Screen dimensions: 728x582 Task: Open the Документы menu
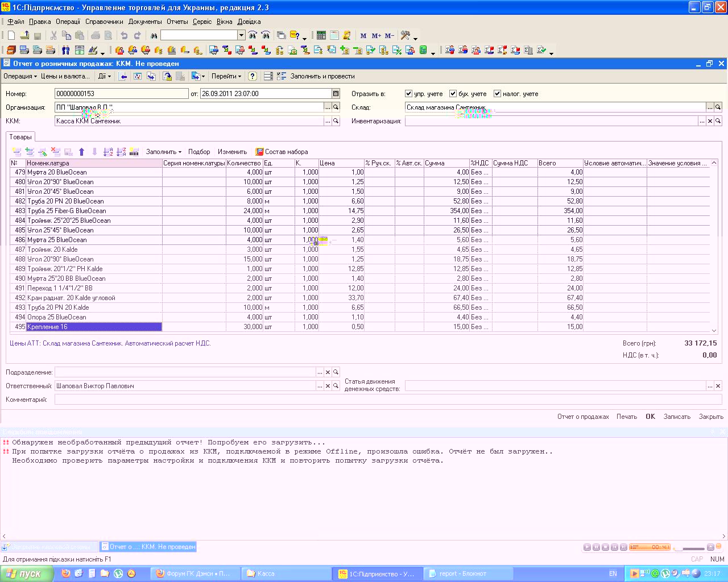[x=145, y=22]
